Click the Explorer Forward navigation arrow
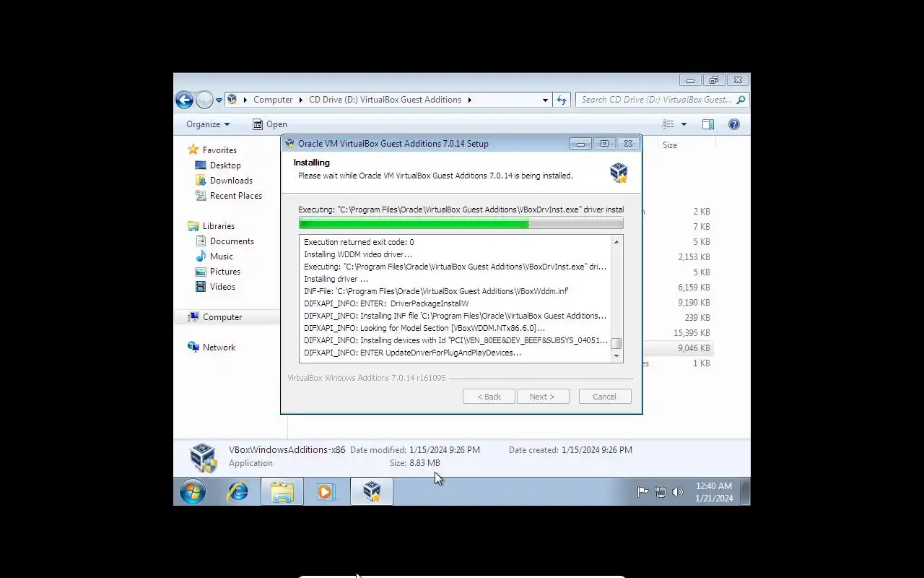 pos(204,100)
